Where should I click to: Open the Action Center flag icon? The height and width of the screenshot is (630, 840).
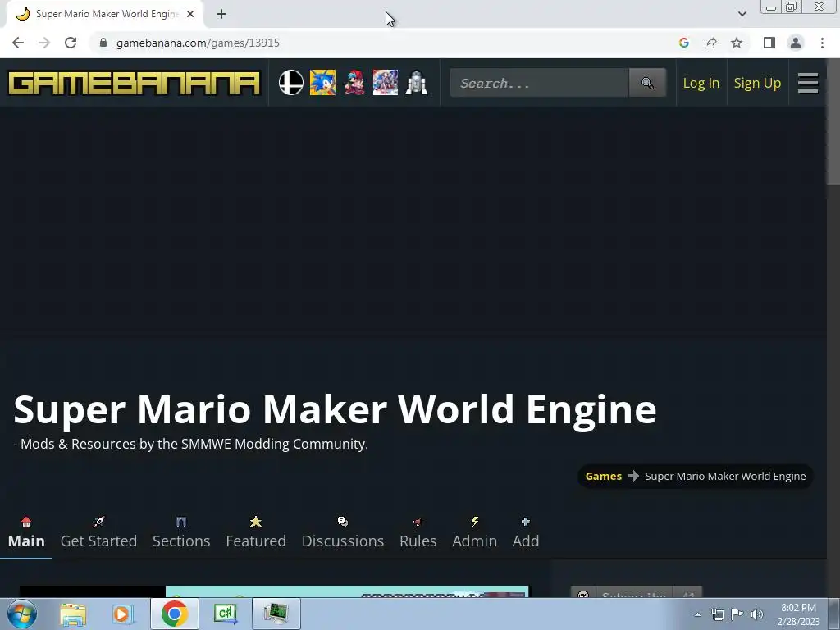(737, 614)
